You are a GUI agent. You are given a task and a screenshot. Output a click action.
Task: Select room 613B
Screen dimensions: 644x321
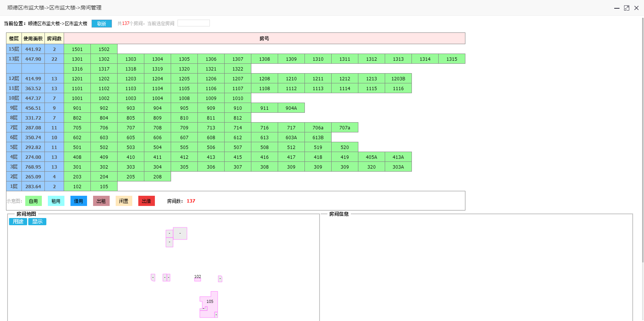318,137
